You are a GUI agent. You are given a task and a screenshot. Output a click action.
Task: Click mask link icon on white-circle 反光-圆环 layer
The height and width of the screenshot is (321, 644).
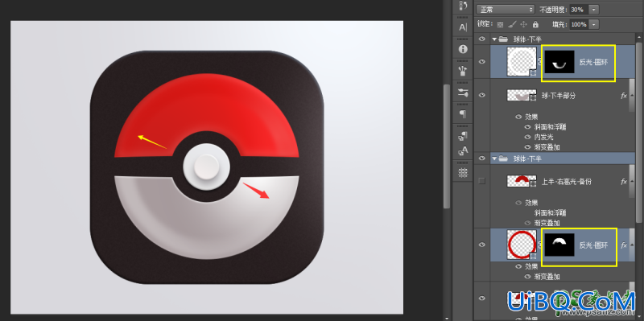[x=539, y=62]
